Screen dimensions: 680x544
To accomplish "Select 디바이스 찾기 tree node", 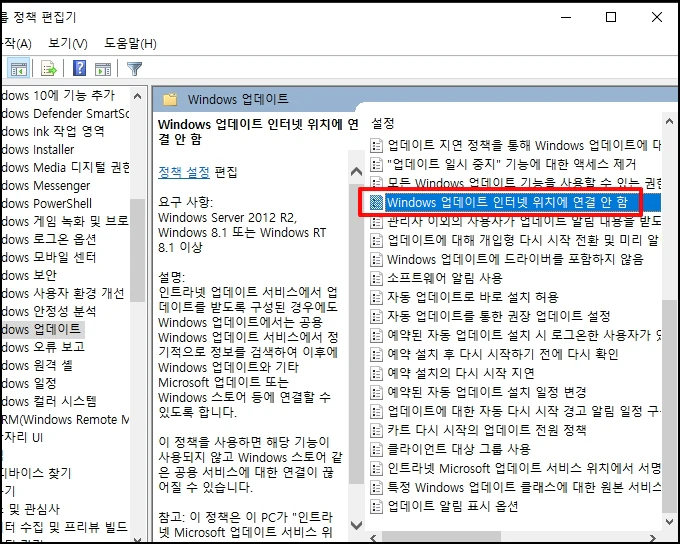I will coord(36,473).
